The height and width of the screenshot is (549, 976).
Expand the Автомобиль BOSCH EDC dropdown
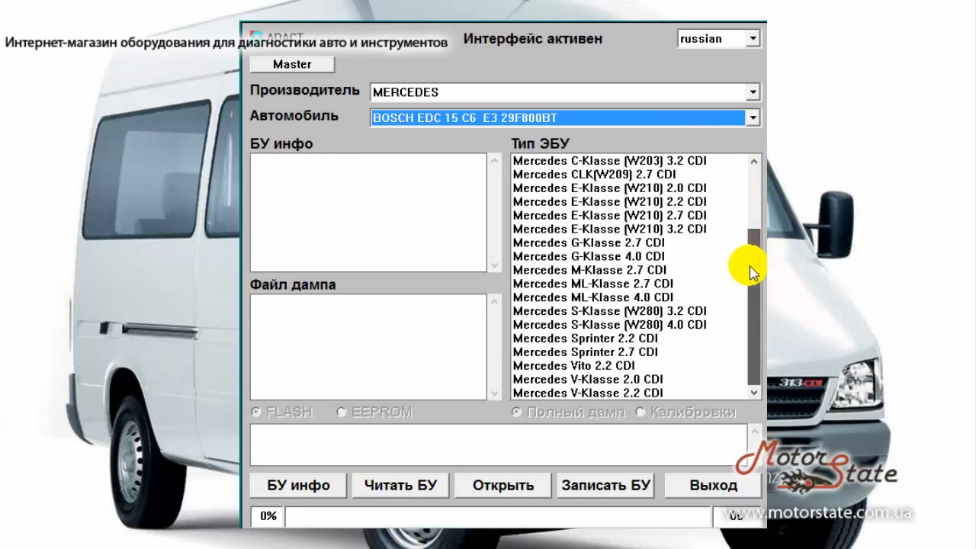point(752,118)
